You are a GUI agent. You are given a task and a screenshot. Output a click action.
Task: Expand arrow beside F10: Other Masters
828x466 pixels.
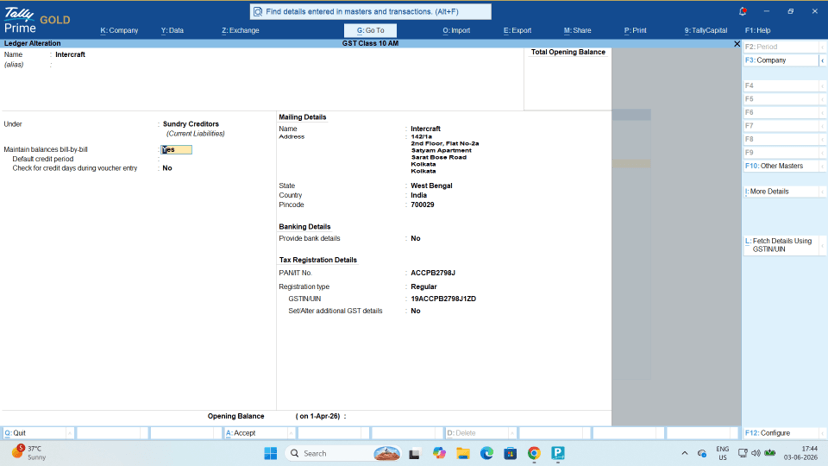pyautogui.click(x=822, y=166)
